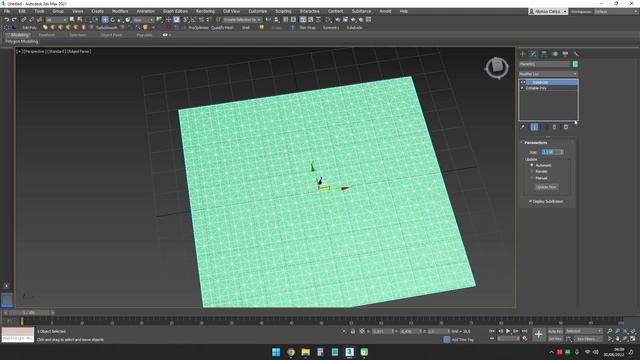Open the Modifier List dropdown
The image size is (640, 360).
pyautogui.click(x=548, y=74)
